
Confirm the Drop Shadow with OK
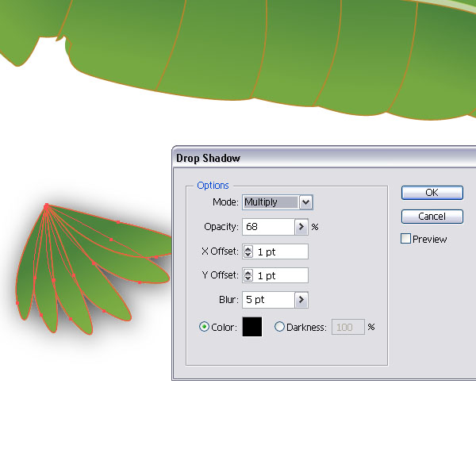432,193
